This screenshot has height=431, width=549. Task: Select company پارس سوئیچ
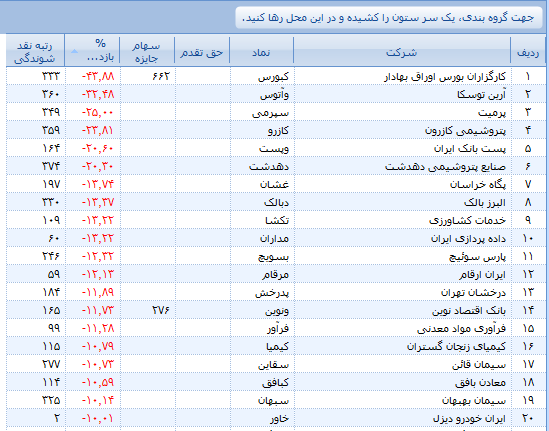(x=478, y=257)
